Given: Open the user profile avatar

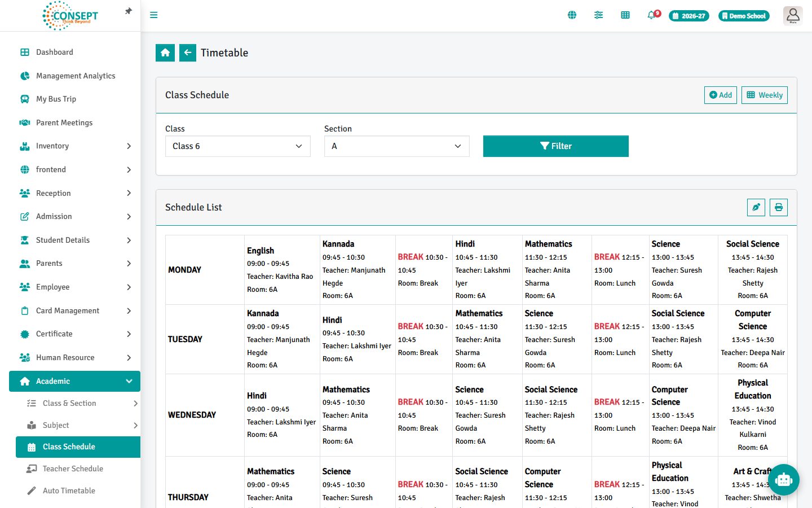Looking at the screenshot, I should [793, 15].
